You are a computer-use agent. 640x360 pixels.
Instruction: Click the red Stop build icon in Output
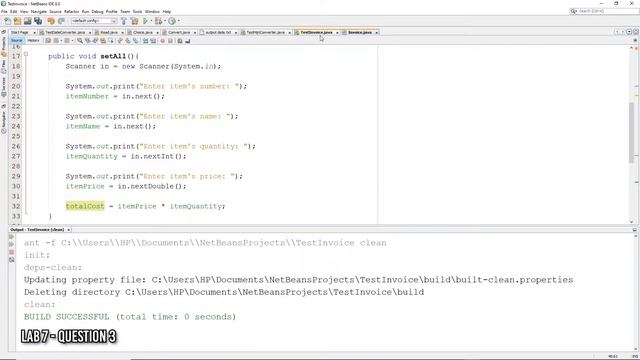click(11, 252)
